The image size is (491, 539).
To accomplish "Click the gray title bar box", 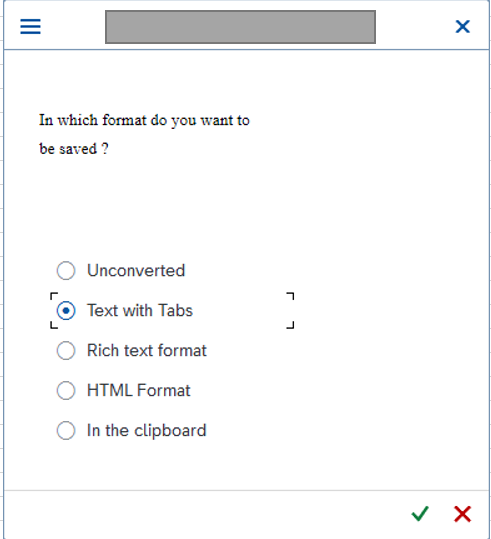I will (240, 27).
